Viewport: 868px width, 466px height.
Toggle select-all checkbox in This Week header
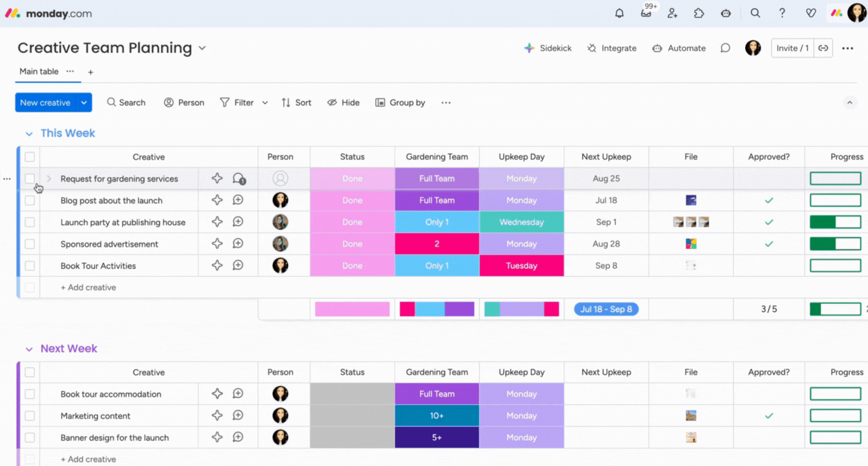(x=30, y=157)
